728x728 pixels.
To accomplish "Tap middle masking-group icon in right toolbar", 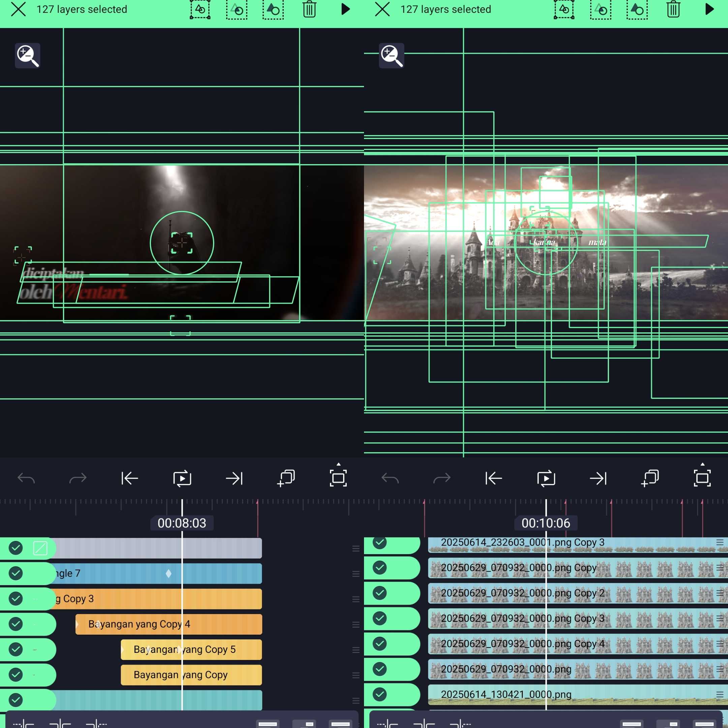I will point(601,9).
